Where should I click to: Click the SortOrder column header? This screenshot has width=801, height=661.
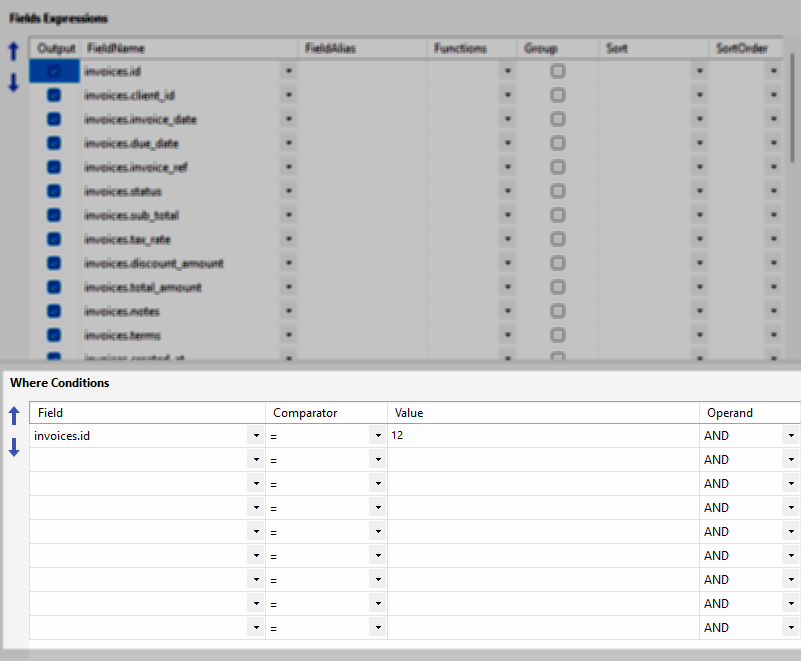coord(745,48)
